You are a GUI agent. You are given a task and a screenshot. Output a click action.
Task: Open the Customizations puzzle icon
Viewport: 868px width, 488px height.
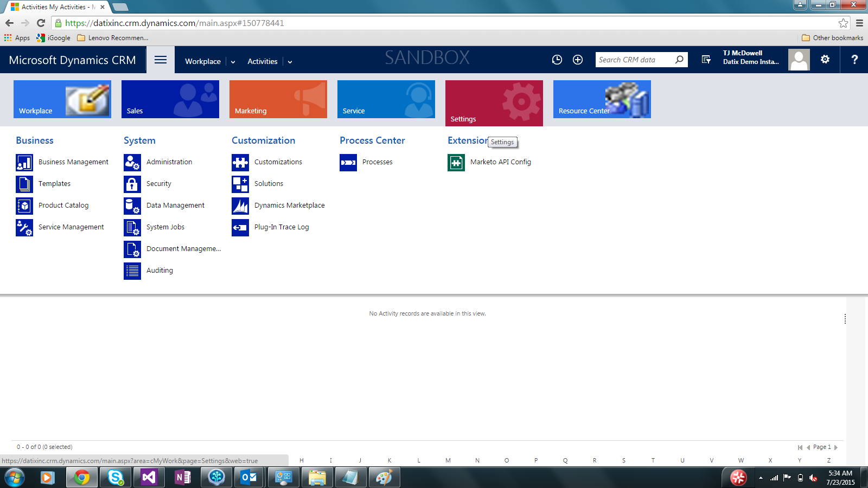[240, 162]
